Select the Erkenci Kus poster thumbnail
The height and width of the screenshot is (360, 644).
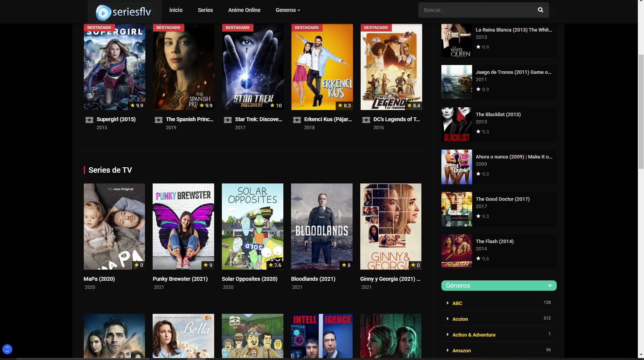(322, 67)
